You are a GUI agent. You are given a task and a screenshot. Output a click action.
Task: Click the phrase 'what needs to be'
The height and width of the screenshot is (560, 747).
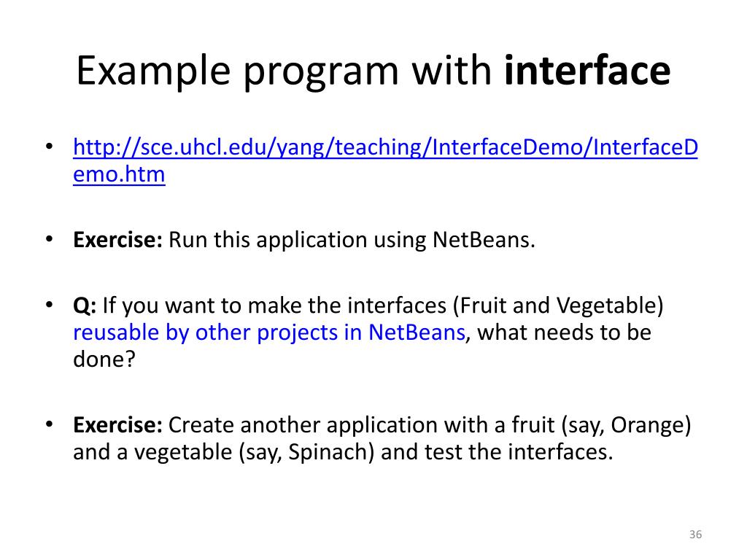(x=564, y=332)
